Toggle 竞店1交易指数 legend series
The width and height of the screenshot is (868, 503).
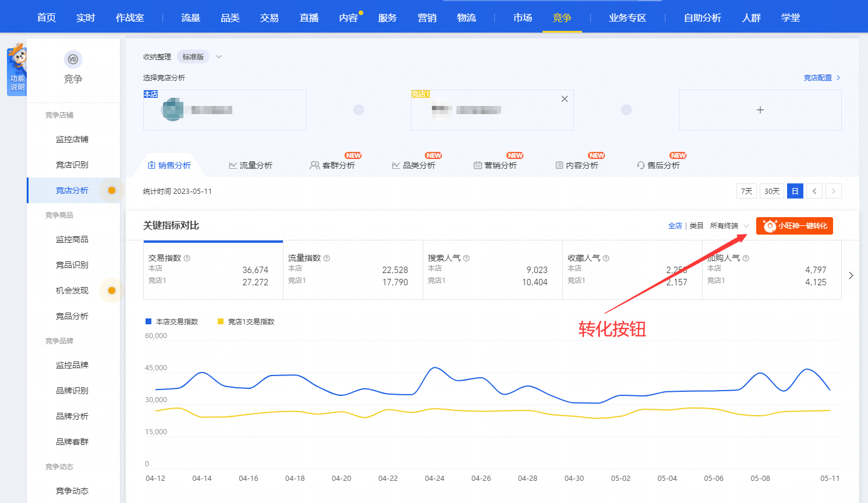[x=245, y=321]
